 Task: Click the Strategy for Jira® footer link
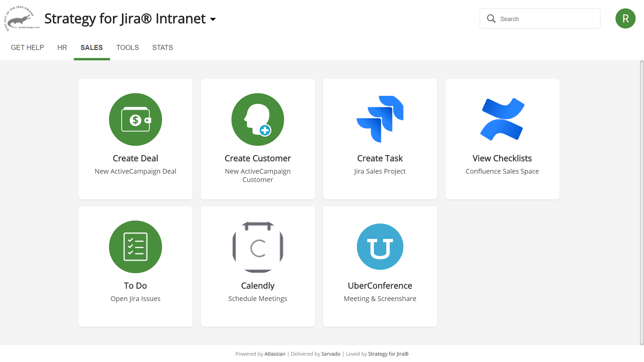pyautogui.click(x=388, y=354)
